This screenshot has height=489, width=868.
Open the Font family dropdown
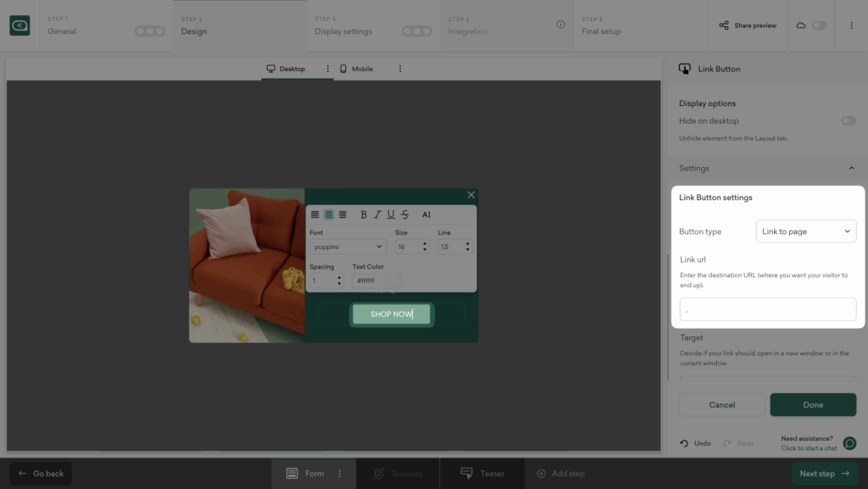(348, 247)
